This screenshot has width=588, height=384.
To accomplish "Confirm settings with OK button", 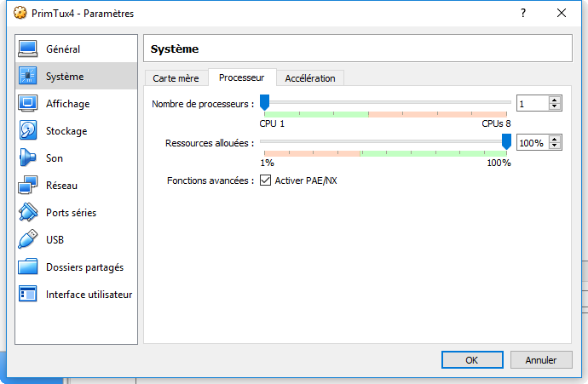I will point(472,360).
